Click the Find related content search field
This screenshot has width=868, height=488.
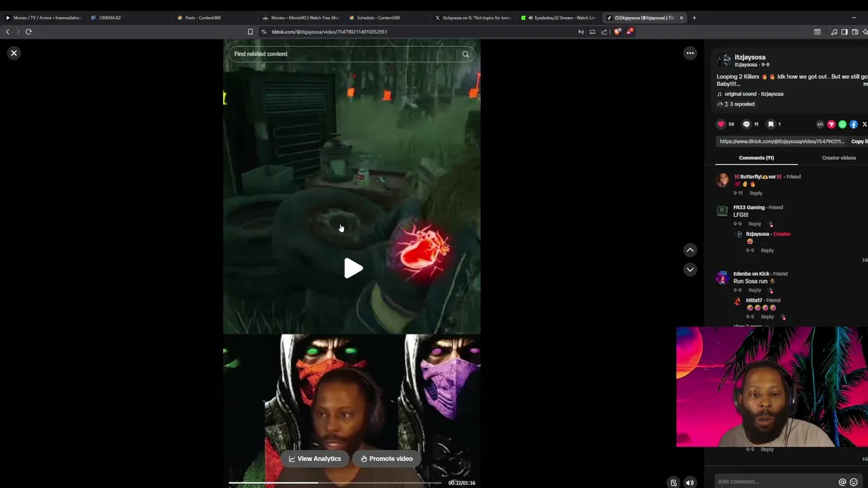coord(342,54)
